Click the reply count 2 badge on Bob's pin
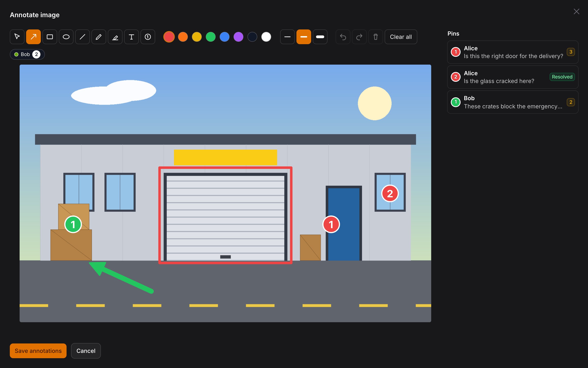 (x=571, y=102)
